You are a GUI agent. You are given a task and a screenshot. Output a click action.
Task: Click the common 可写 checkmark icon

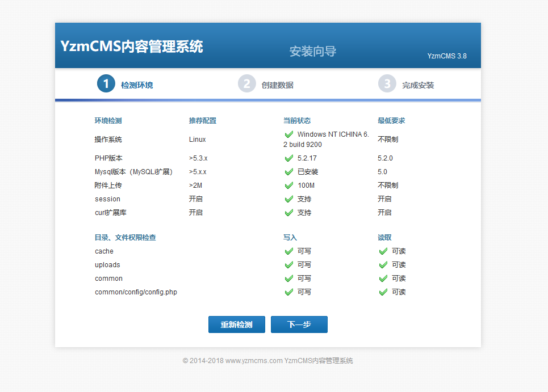pos(289,279)
